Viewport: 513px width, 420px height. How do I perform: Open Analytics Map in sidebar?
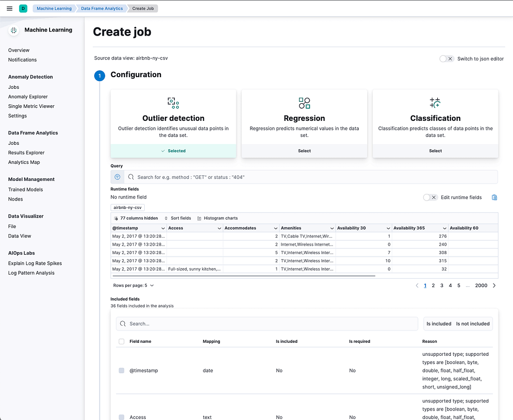click(24, 162)
